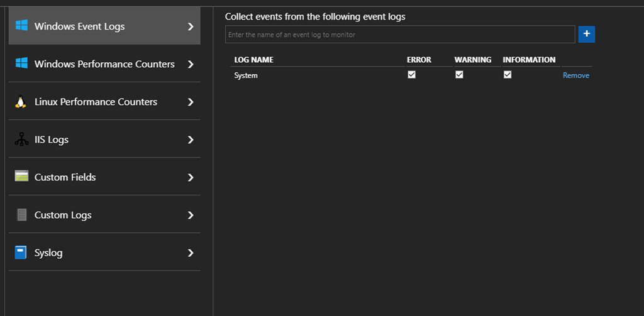
Task: Open the Linux Performance Counters menu item
Action: point(96,102)
